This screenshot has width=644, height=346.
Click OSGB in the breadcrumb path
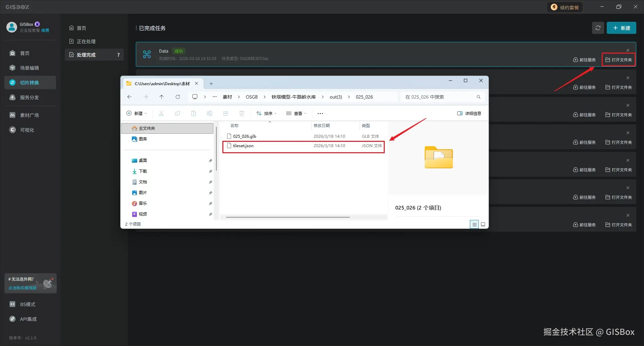coord(252,97)
